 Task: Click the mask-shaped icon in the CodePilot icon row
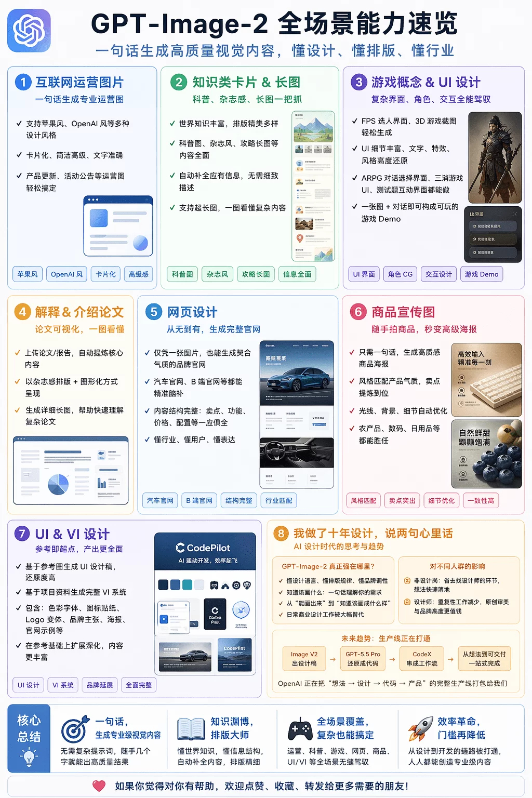pyautogui.click(x=214, y=586)
